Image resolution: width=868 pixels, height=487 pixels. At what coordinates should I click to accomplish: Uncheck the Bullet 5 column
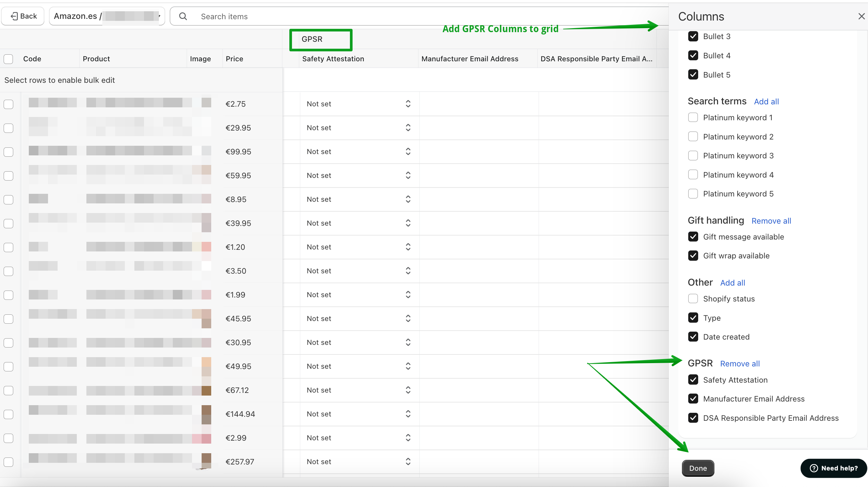click(x=693, y=75)
